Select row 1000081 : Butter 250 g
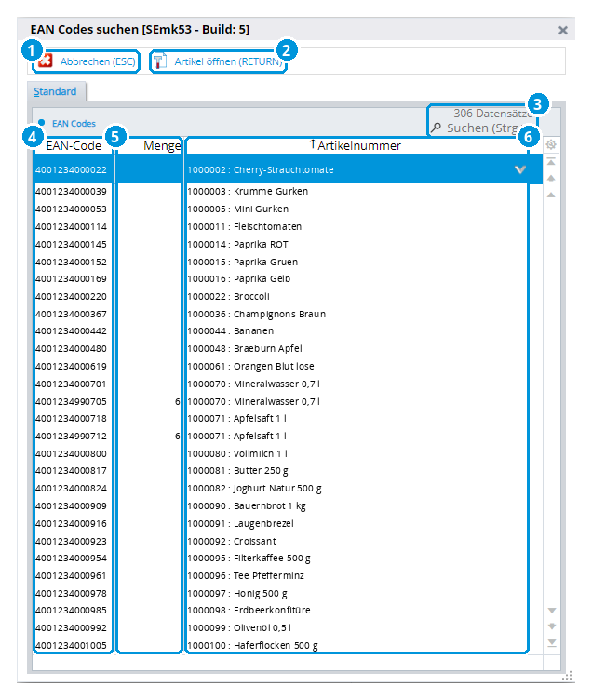The image size is (592, 700). [x=288, y=471]
